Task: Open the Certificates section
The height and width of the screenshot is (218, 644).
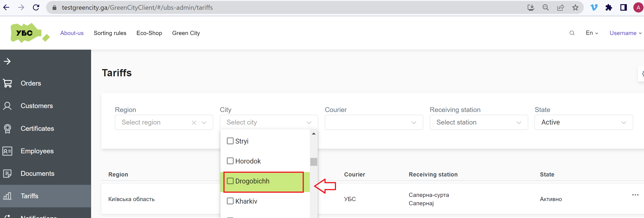Action: coord(37,128)
